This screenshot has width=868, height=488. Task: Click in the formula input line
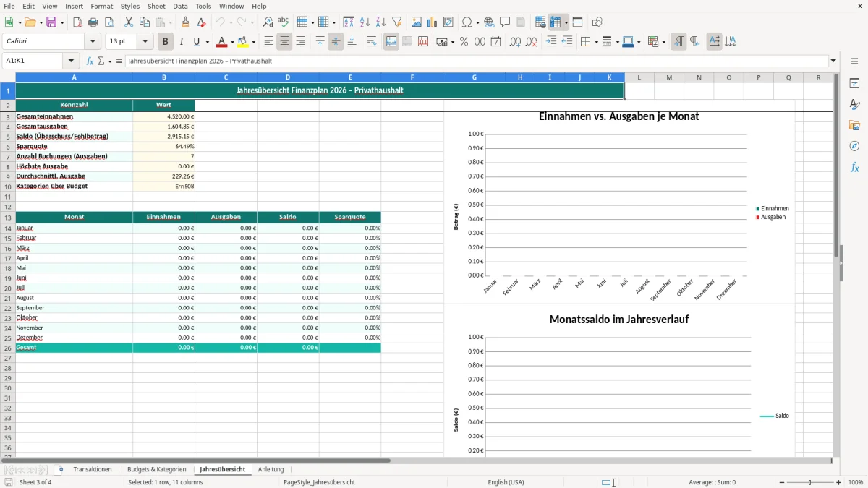point(477,61)
